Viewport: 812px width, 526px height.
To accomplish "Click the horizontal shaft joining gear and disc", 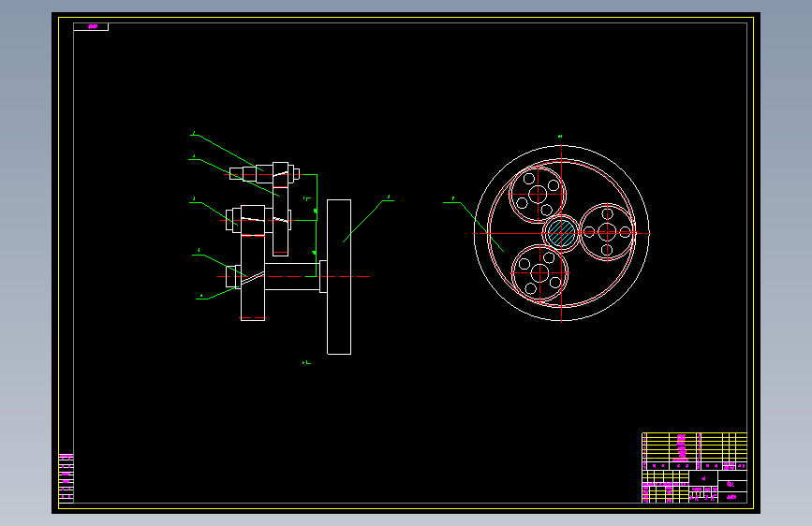I will [x=292, y=276].
